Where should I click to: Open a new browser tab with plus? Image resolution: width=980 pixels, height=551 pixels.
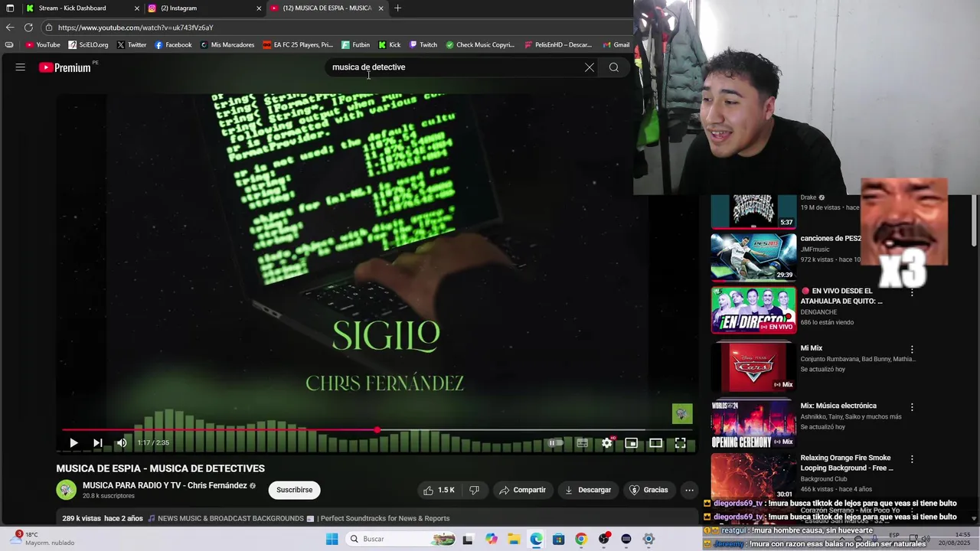(397, 8)
